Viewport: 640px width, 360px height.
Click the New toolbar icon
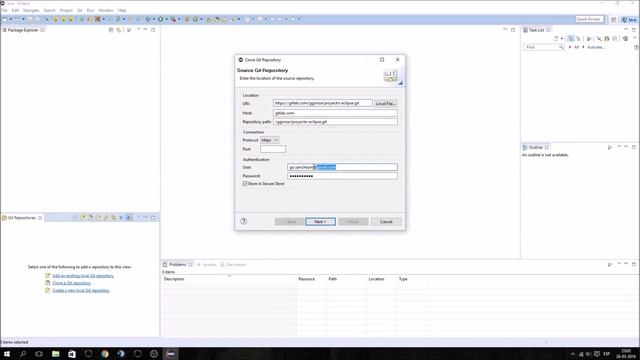(x=4, y=19)
